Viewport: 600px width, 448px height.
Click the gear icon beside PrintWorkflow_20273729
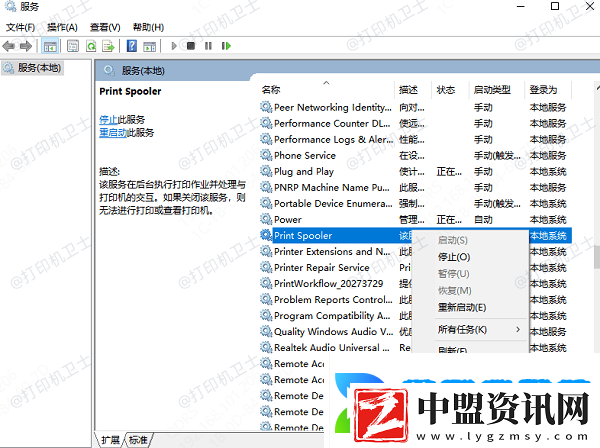click(266, 283)
